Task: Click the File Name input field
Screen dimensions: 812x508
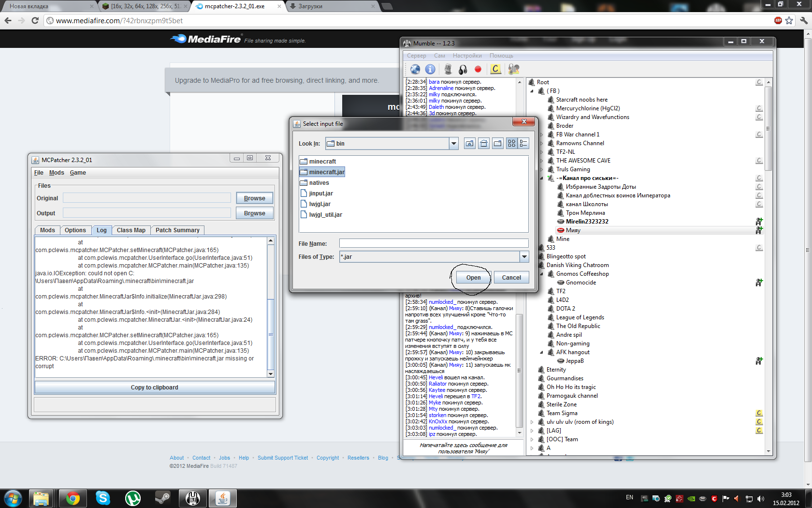Action: pyautogui.click(x=434, y=243)
